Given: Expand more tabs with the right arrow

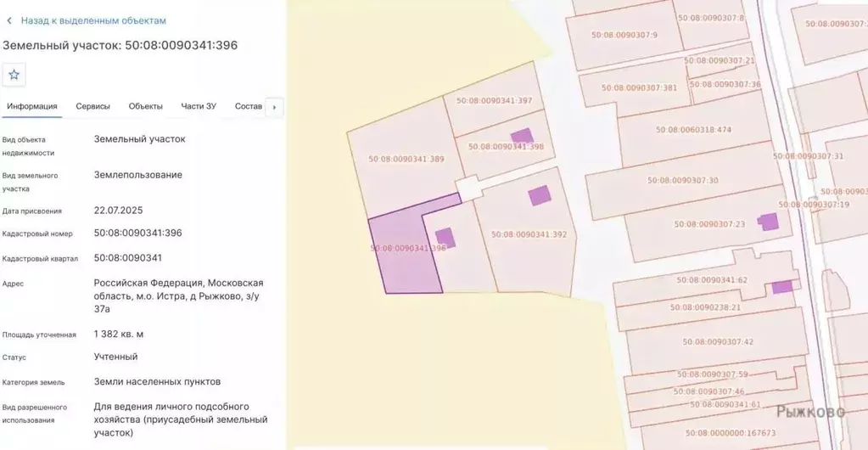Looking at the screenshot, I should (x=275, y=108).
